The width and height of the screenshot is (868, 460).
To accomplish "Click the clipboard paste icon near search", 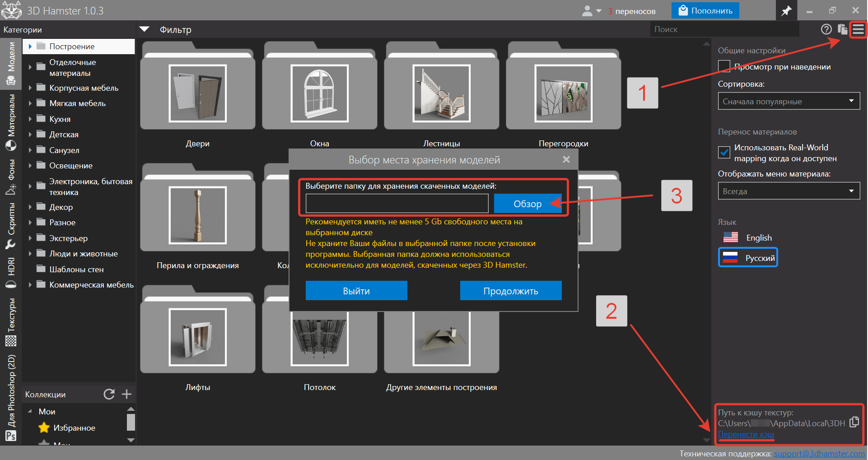I will 842,29.
